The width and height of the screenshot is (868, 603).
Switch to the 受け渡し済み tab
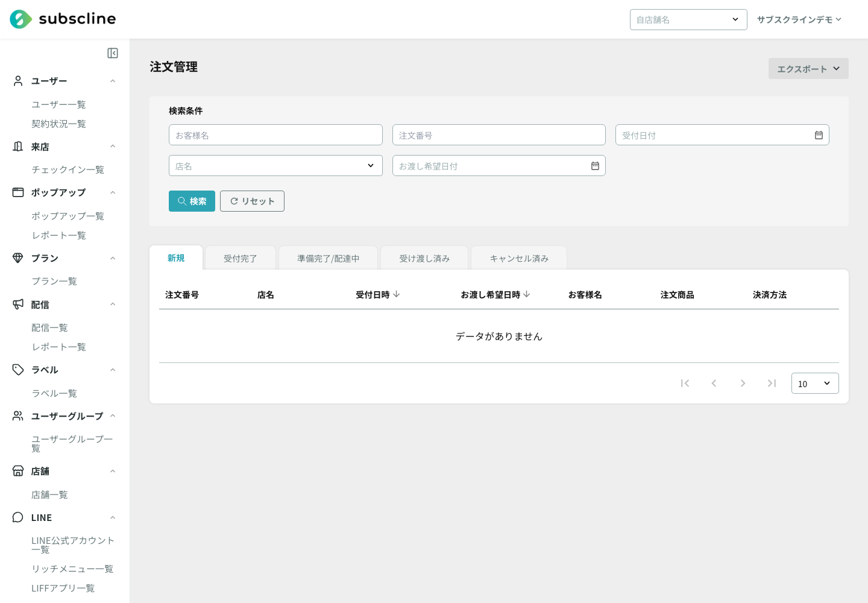424,258
